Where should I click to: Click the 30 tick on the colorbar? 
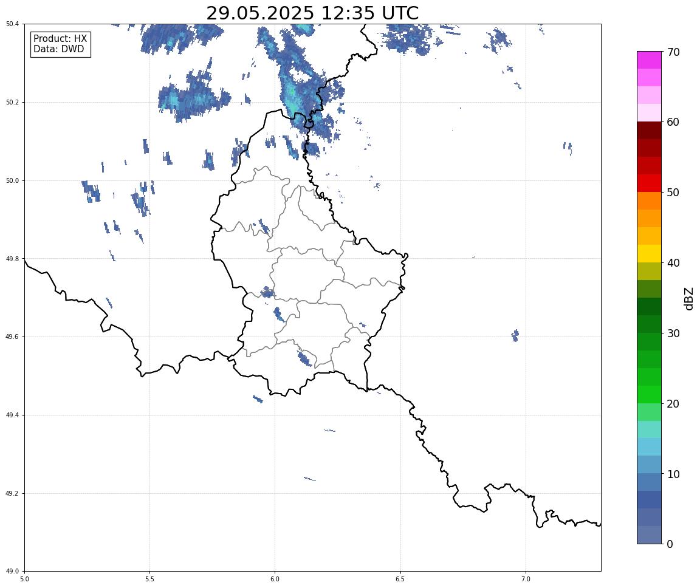[673, 333]
